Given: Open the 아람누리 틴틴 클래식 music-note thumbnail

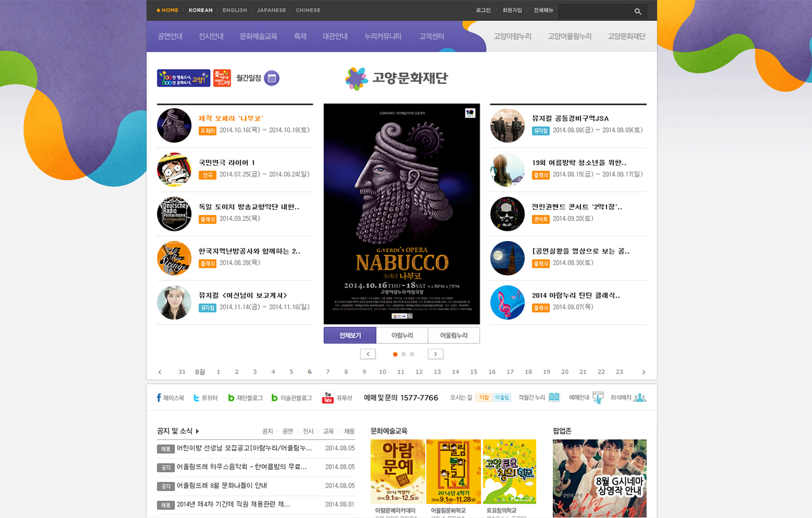Looking at the screenshot, I should pos(507,302).
